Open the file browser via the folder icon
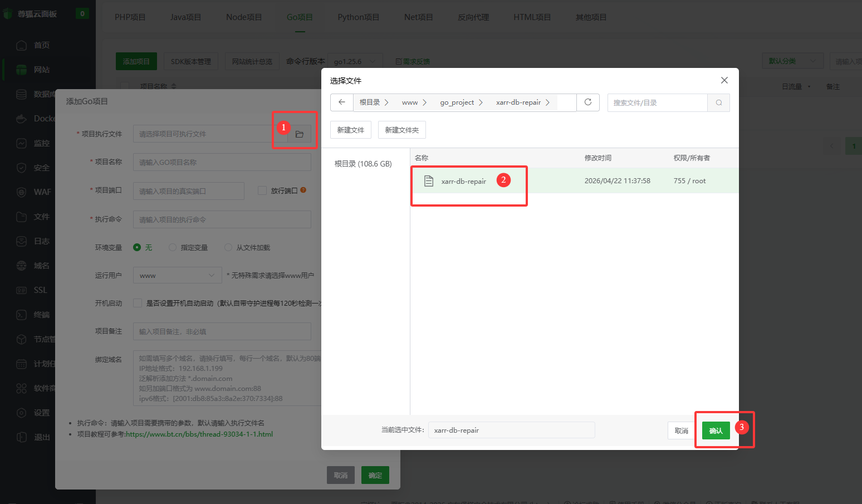This screenshot has height=504, width=862. coord(299,134)
